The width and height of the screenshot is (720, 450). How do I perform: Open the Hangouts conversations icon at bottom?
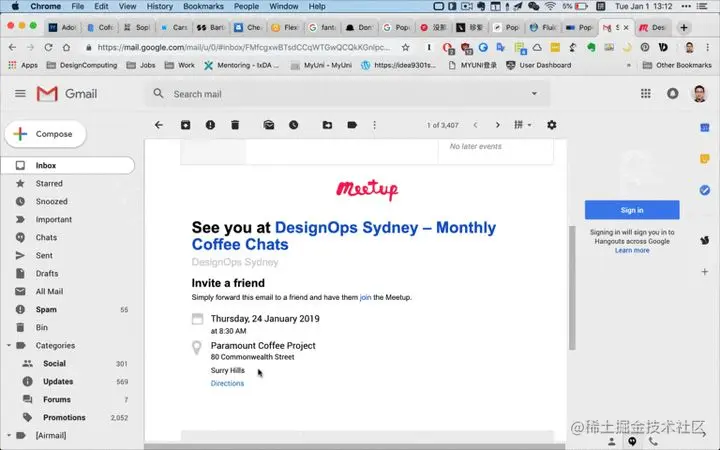[632, 441]
